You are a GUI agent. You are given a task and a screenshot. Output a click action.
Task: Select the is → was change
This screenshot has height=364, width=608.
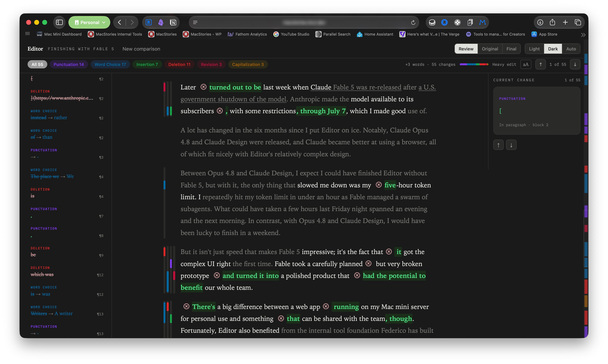pyautogui.click(x=67, y=291)
